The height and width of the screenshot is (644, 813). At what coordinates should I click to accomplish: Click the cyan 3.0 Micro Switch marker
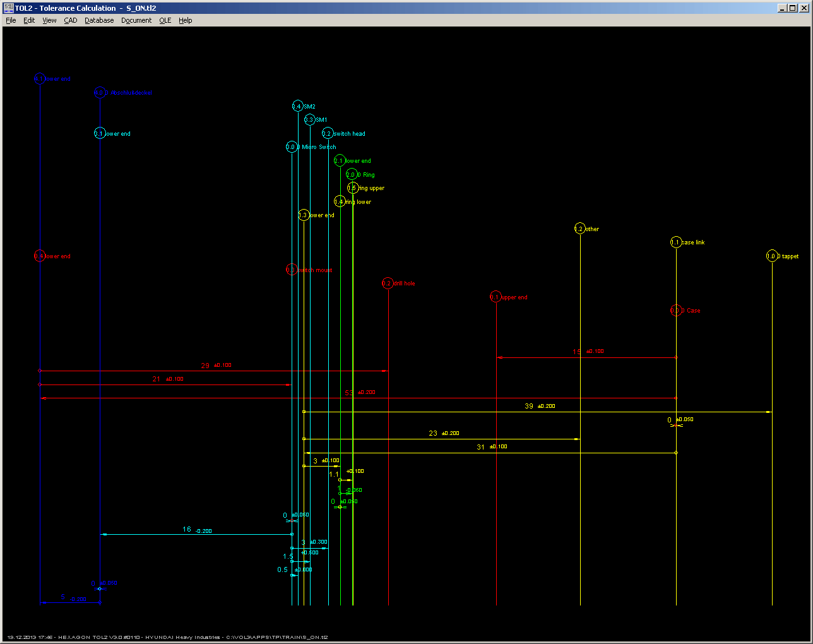click(x=291, y=147)
